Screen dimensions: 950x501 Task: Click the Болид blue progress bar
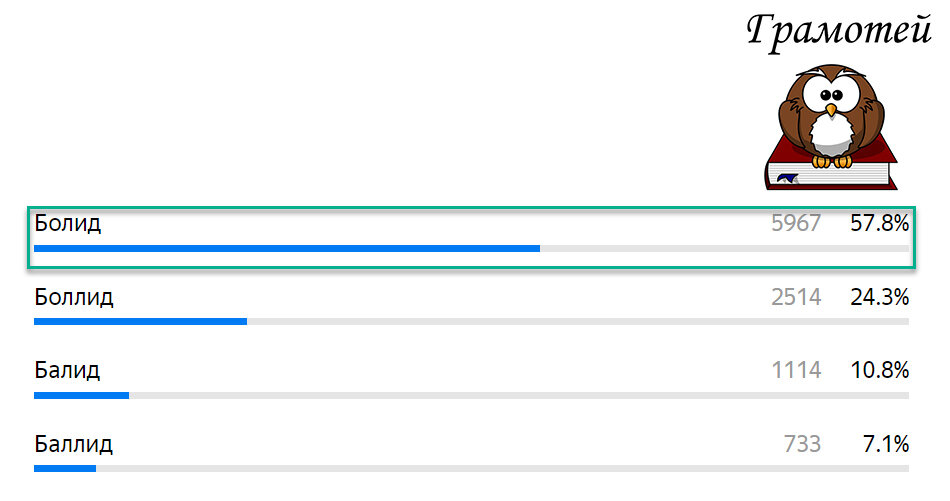287,248
